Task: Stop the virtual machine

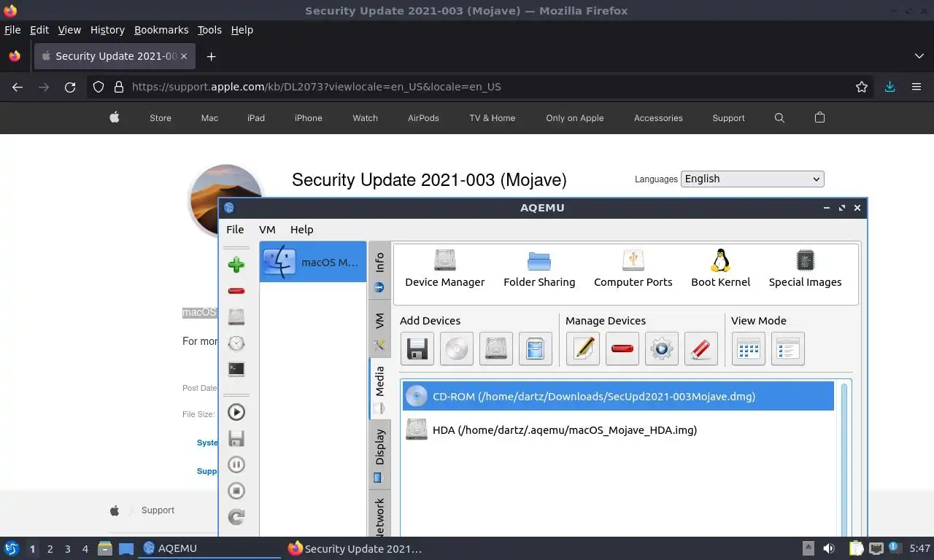Action: (236, 491)
